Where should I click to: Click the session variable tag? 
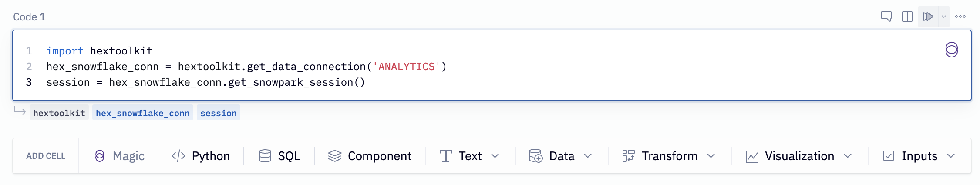point(218,113)
